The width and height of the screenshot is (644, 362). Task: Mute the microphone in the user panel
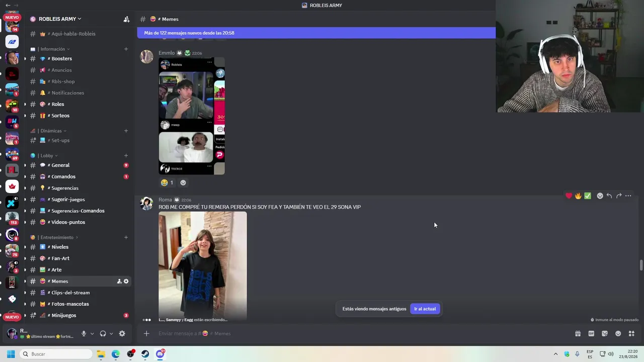(x=84, y=333)
